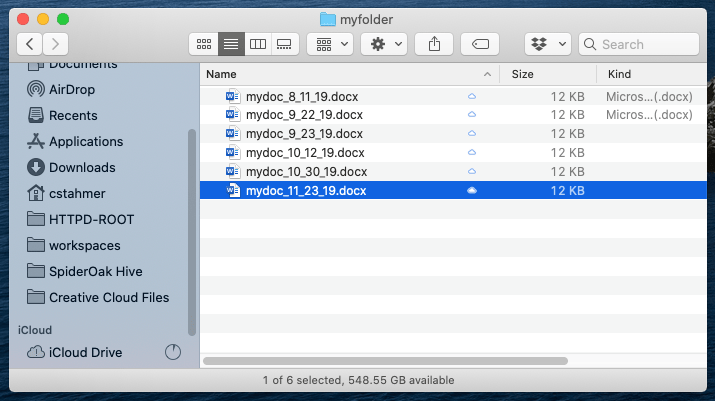Open iCloud Drive in the sidebar
Viewport: 715px width, 401px height.
pyautogui.click(x=85, y=352)
